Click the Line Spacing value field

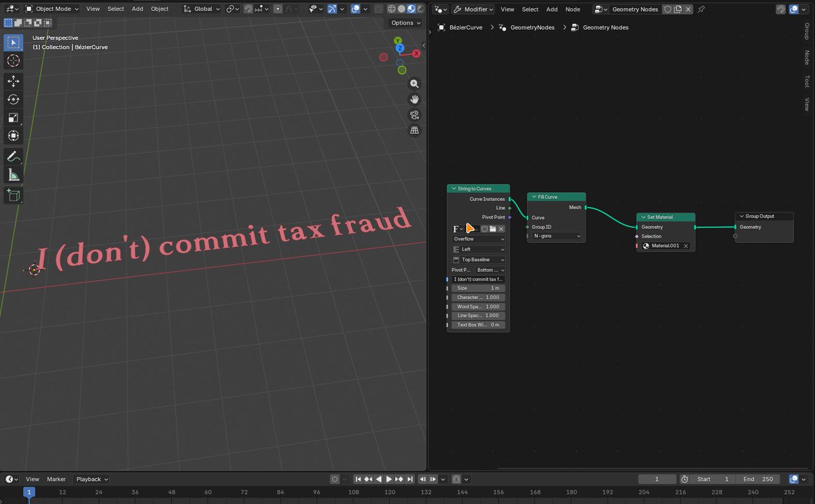click(477, 315)
